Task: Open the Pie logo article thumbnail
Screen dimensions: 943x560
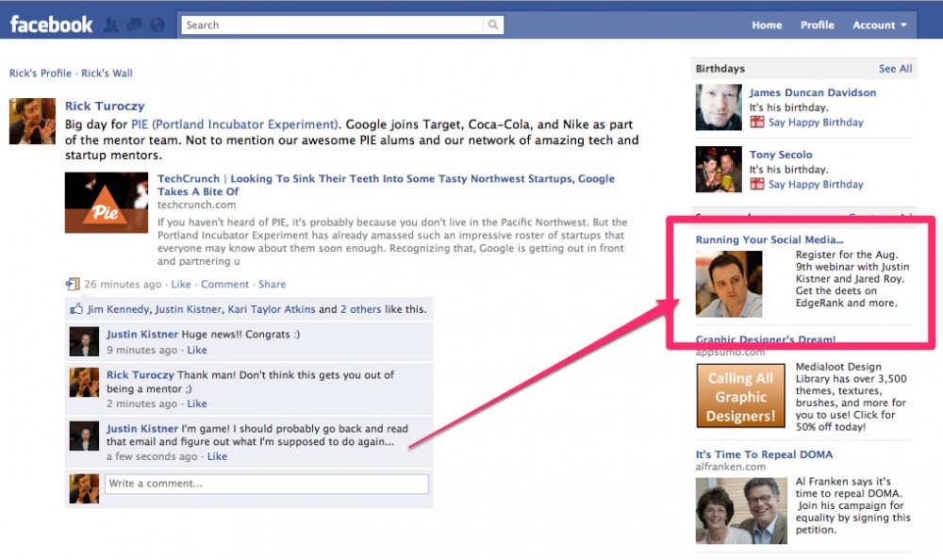Action: 106,203
